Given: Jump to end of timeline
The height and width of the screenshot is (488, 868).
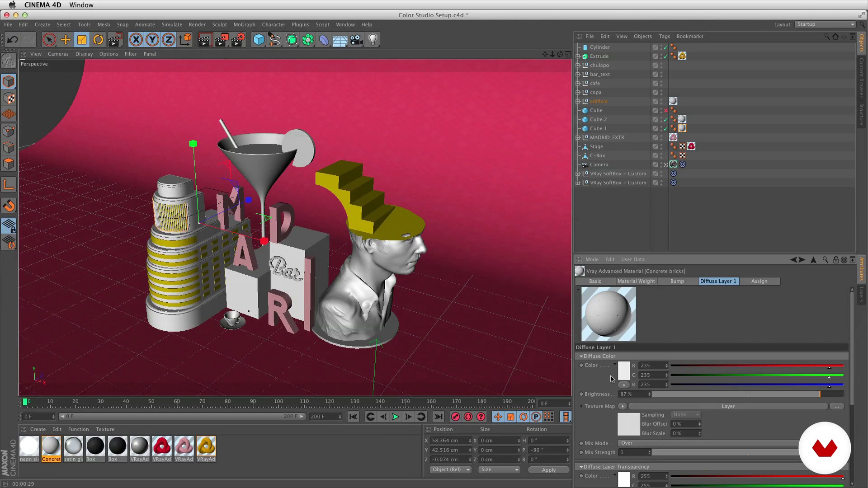Looking at the screenshot, I should [x=438, y=417].
